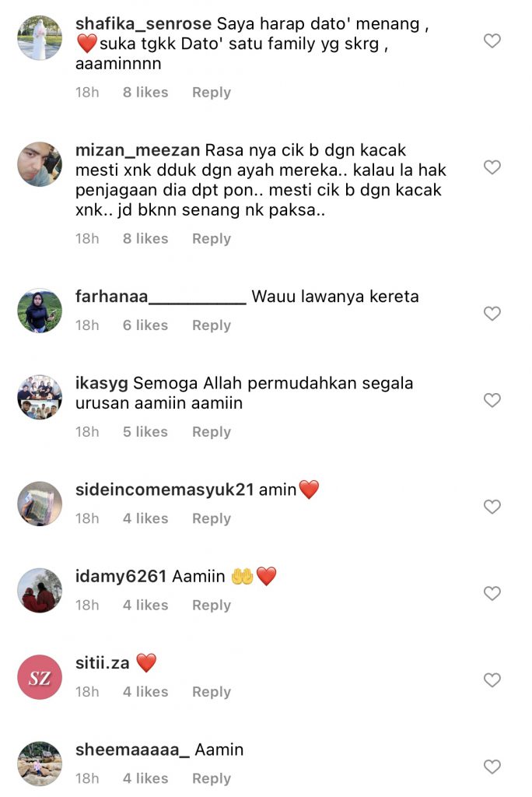
Task: Open idamy6261 profile username
Action: [121, 577]
